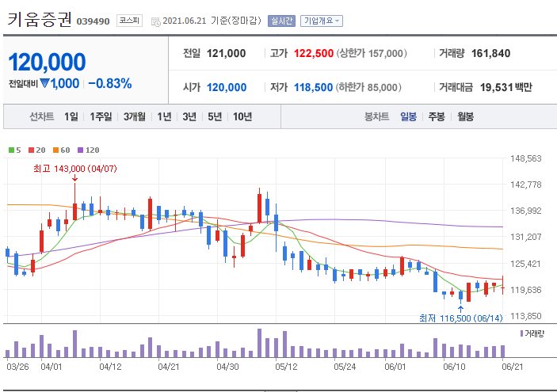Viewport: 557px width, 392px height.
Task: Click the 04/12 date label on the axis
Action: (x=110, y=367)
